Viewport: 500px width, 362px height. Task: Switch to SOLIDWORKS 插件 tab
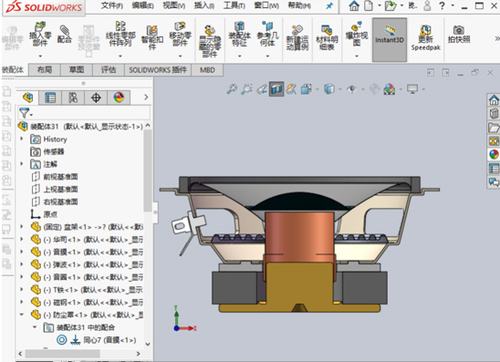158,70
